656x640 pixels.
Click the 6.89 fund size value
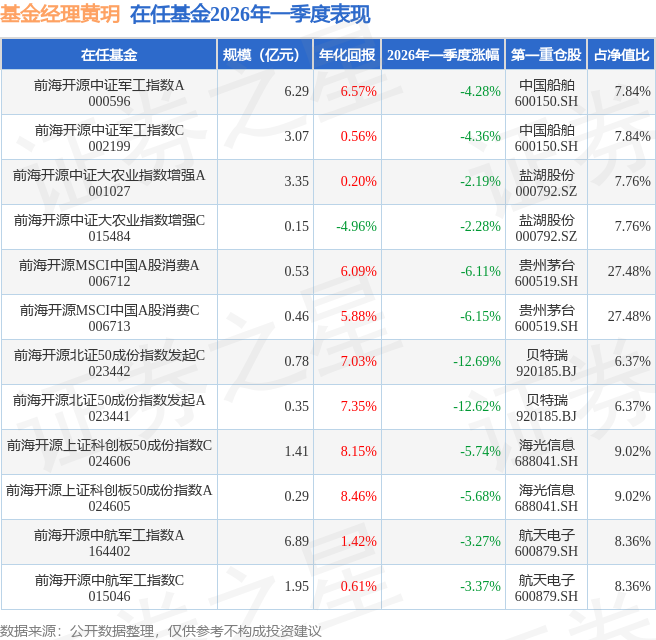pyautogui.click(x=297, y=541)
